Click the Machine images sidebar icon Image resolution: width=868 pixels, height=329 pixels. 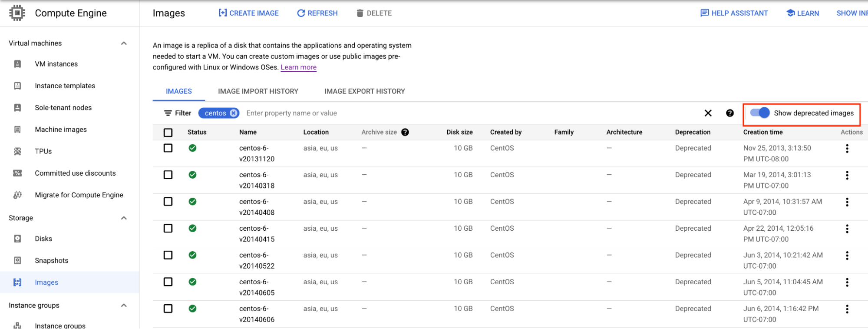pyautogui.click(x=17, y=130)
